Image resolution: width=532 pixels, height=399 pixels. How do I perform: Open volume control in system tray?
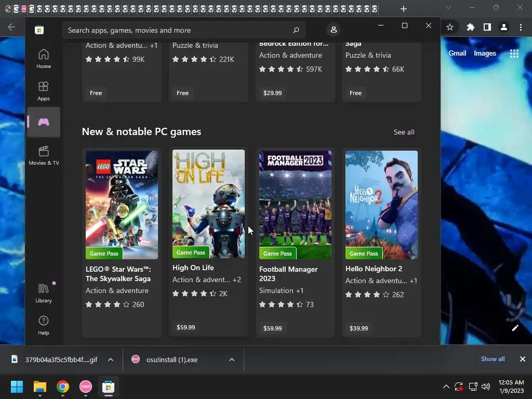click(x=486, y=387)
